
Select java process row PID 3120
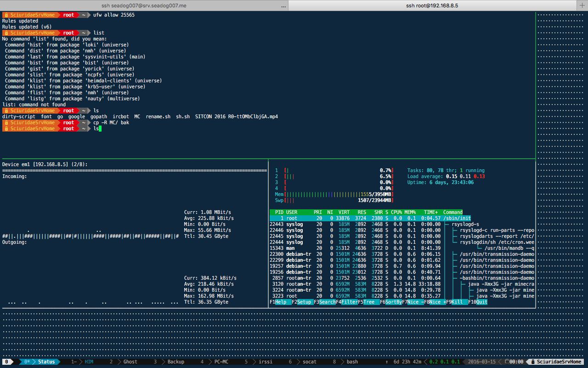pos(402,284)
